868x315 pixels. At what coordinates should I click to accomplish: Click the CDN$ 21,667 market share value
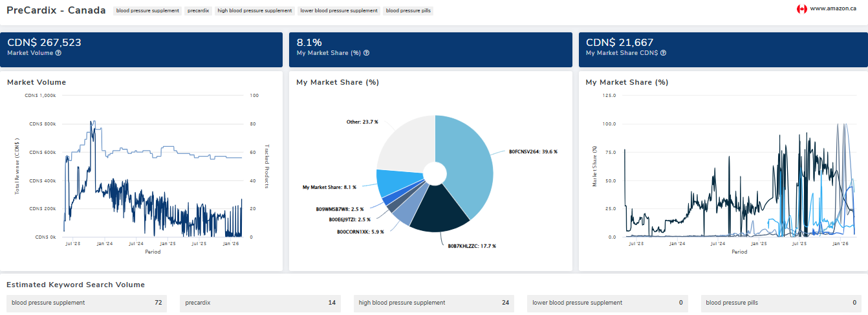[x=620, y=43]
